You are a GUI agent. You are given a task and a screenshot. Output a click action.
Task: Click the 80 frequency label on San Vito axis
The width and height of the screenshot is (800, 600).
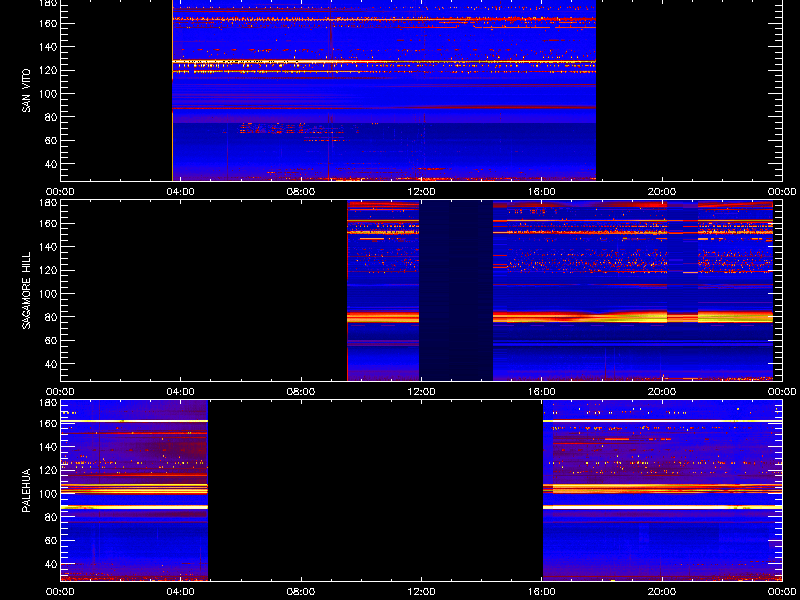pos(51,117)
